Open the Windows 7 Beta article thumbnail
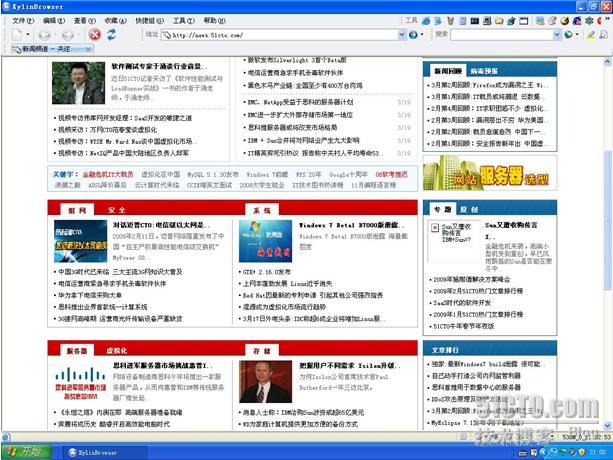 tap(265, 241)
